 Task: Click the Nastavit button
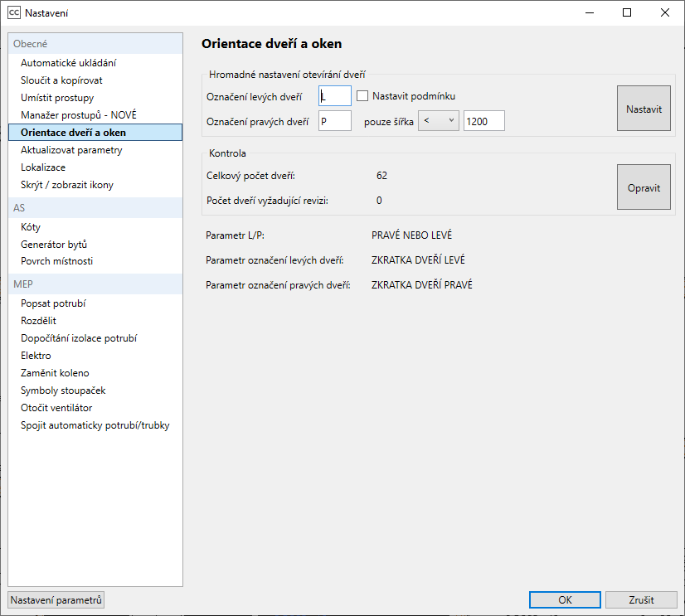644,109
